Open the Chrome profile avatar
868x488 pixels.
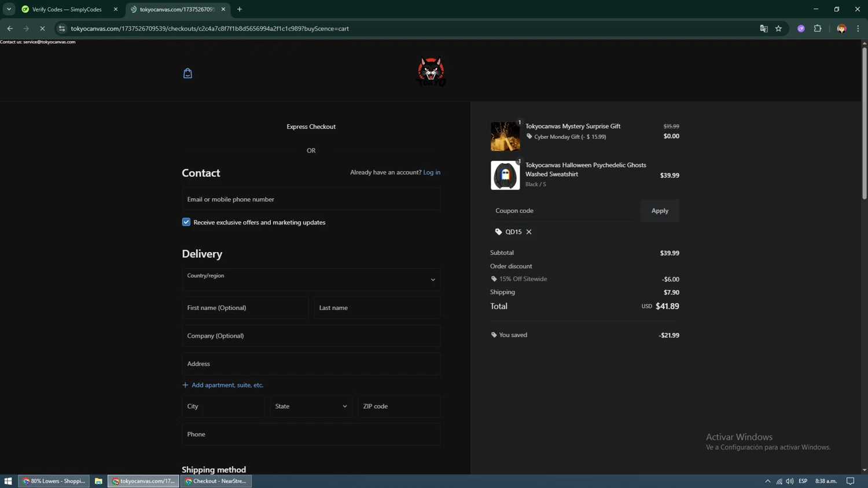(841, 28)
